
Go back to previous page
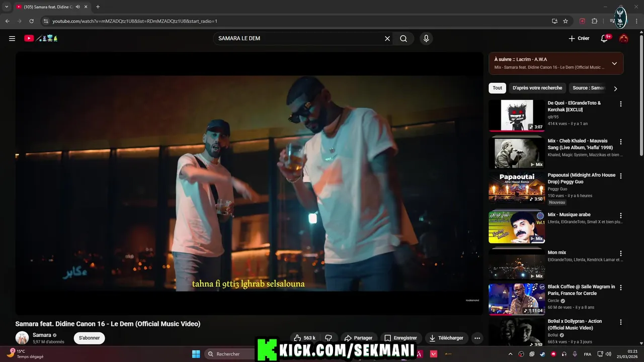tap(7, 21)
